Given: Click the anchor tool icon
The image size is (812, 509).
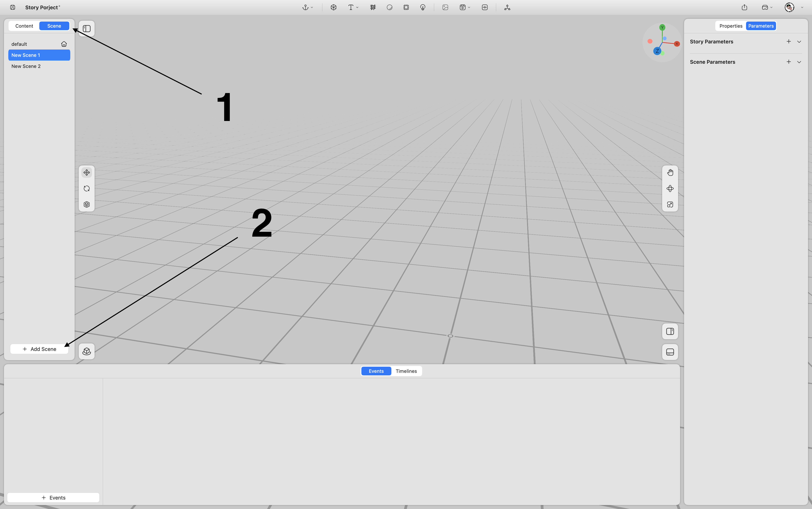Looking at the screenshot, I should [x=305, y=7].
